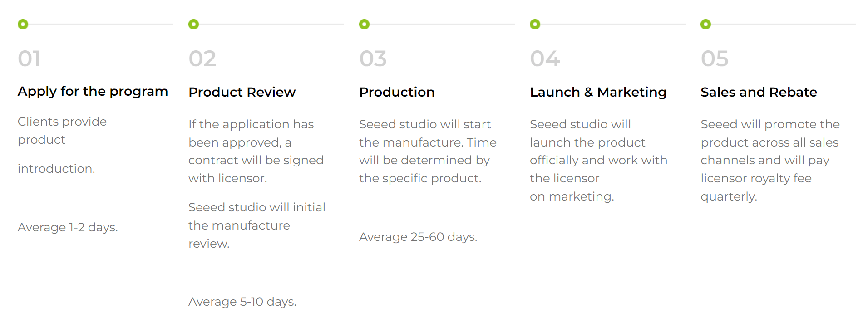Click the large 02 step number
868x323 pixels.
202,59
